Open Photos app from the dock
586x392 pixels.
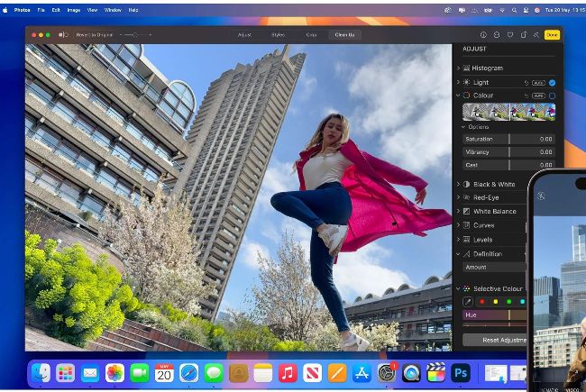click(114, 373)
